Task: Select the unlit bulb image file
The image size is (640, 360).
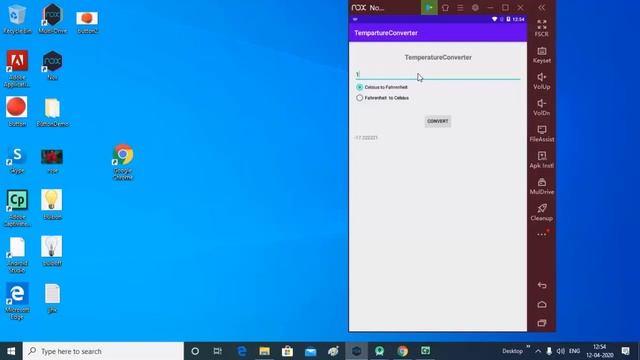Action: [52, 251]
